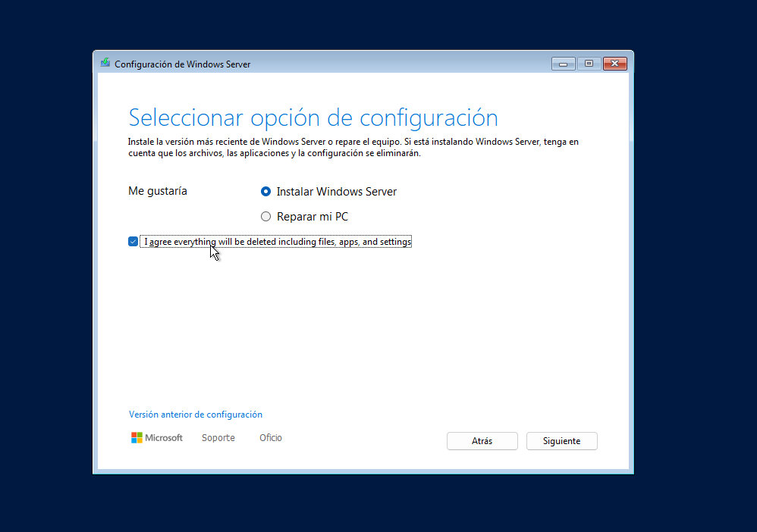Minimize the Configuración de Windows Server window
The image size is (757, 532).
coord(563,64)
